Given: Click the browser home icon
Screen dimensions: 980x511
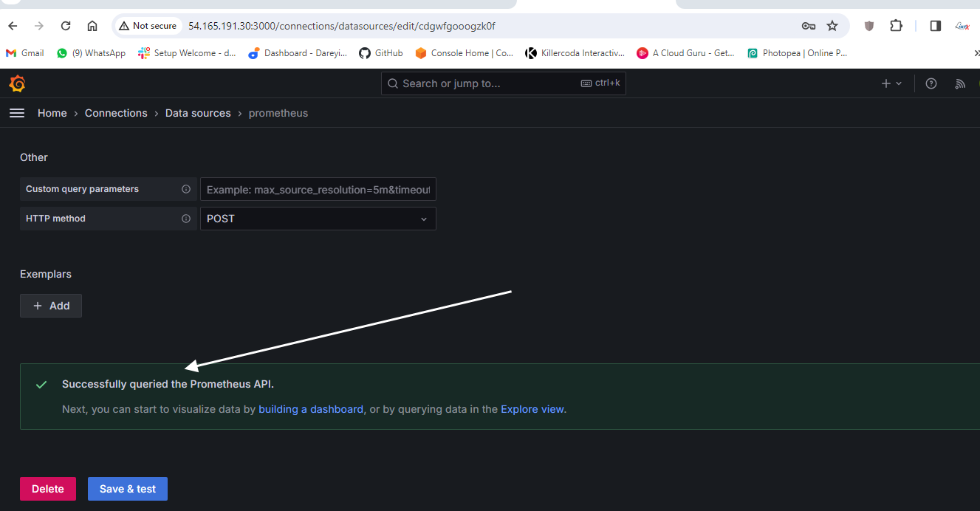Looking at the screenshot, I should pos(92,26).
